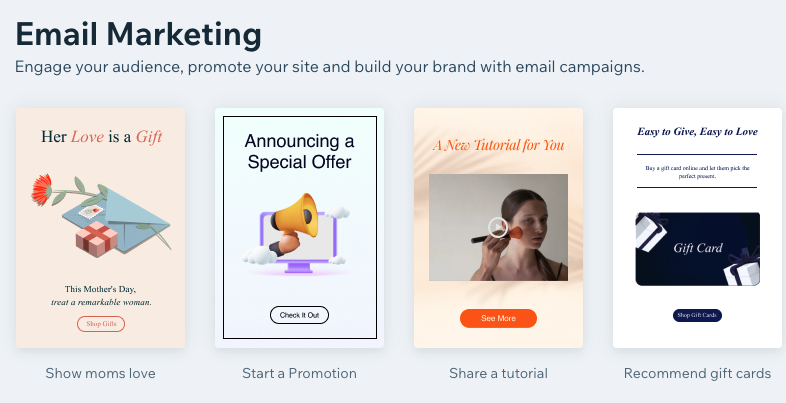The height and width of the screenshot is (403, 786).
Task: Click the purple computer monitor graphic
Action: 299,243
